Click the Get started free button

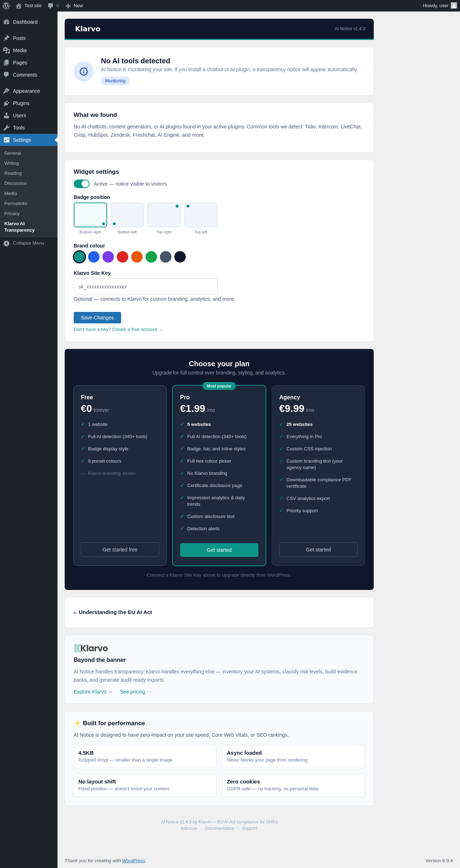pos(120,550)
